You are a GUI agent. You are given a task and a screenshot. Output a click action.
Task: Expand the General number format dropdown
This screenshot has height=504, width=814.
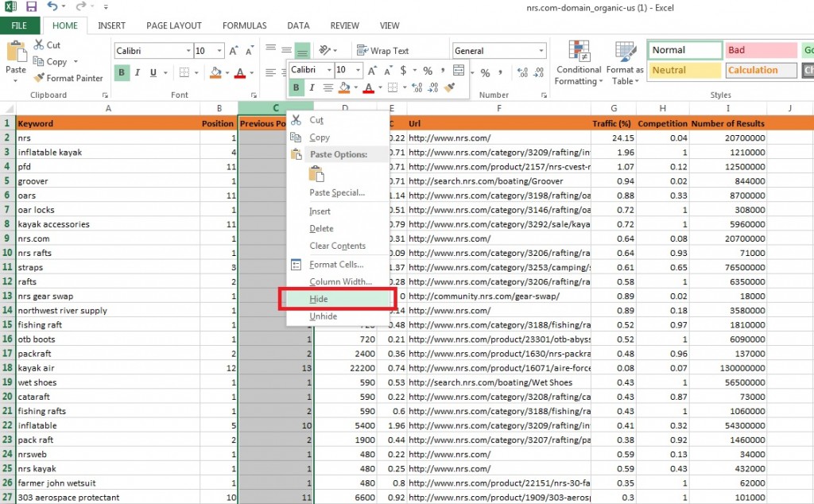541,51
